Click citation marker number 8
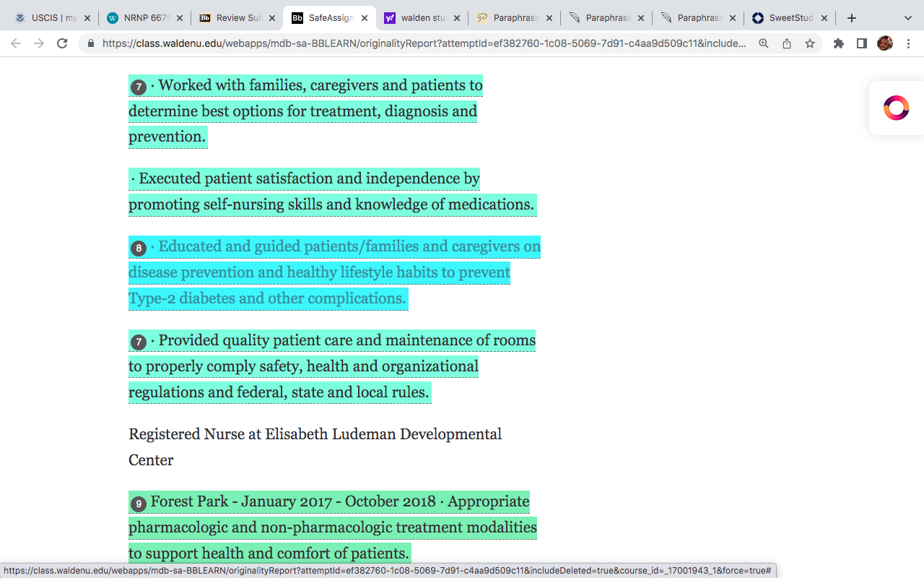The width and height of the screenshot is (924, 578). [139, 249]
